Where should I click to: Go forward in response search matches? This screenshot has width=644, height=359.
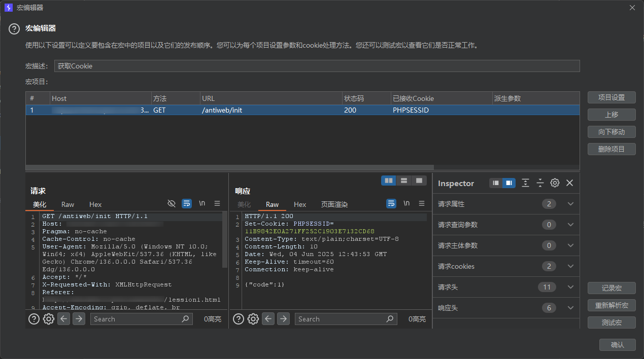pyautogui.click(x=283, y=319)
